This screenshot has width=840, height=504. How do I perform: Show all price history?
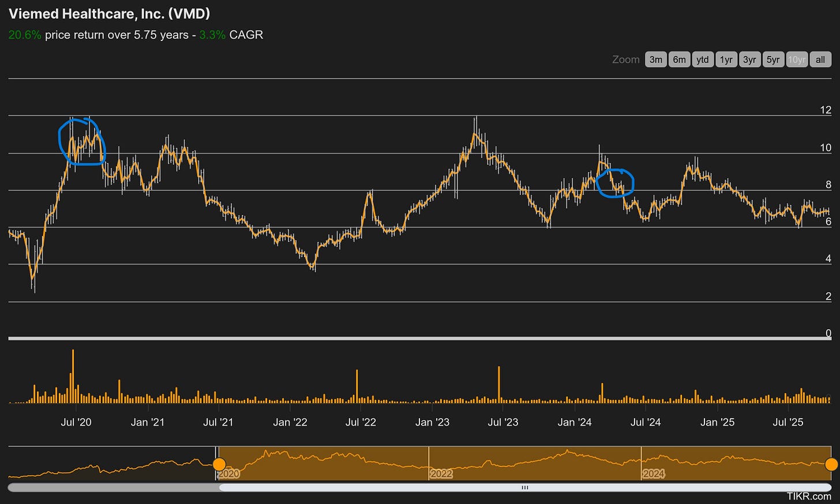(x=820, y=59)
